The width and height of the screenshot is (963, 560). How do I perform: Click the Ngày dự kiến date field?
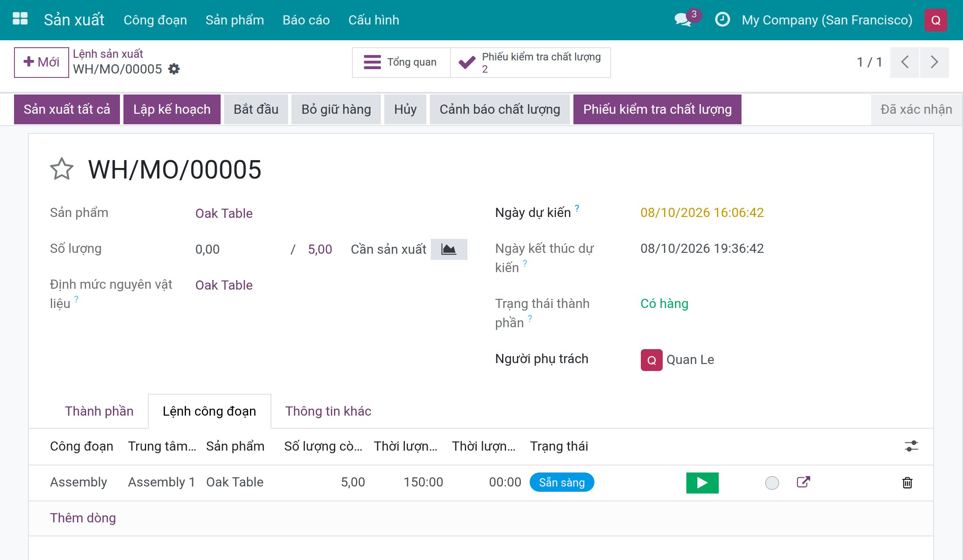[702, 213]
